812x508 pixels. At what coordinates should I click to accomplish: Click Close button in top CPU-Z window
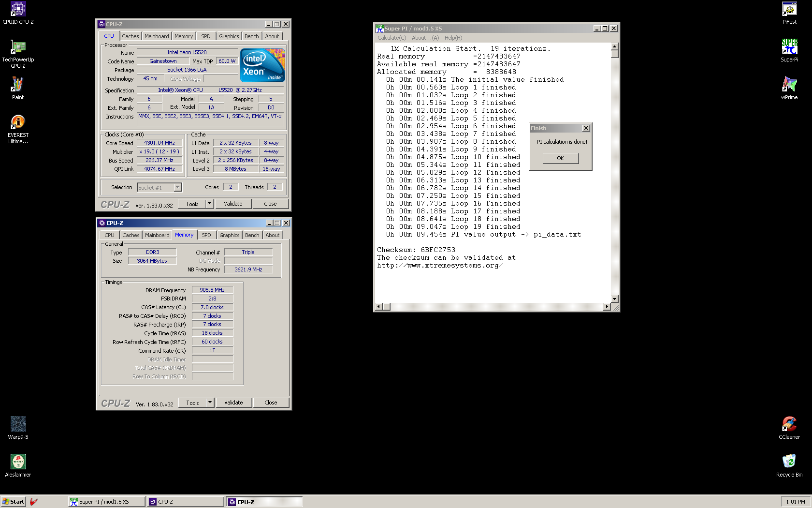pyautogui.click(x=270, y=204)
